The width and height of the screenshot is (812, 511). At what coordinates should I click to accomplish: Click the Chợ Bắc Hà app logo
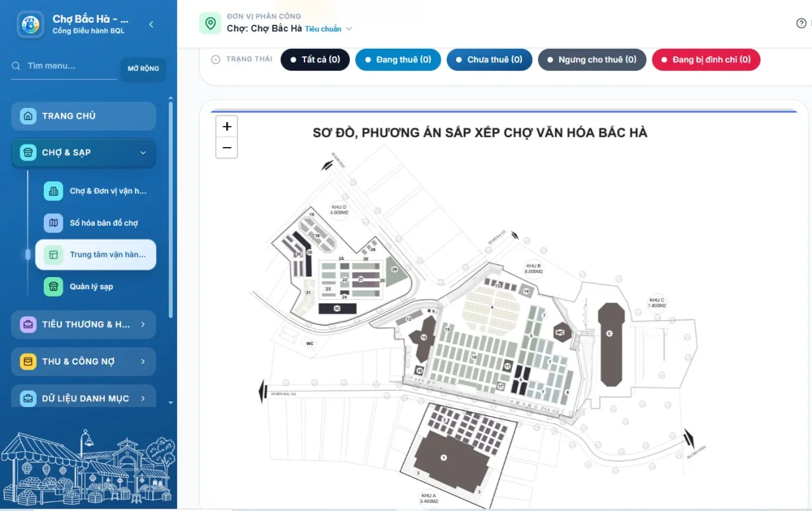(30, 25)
